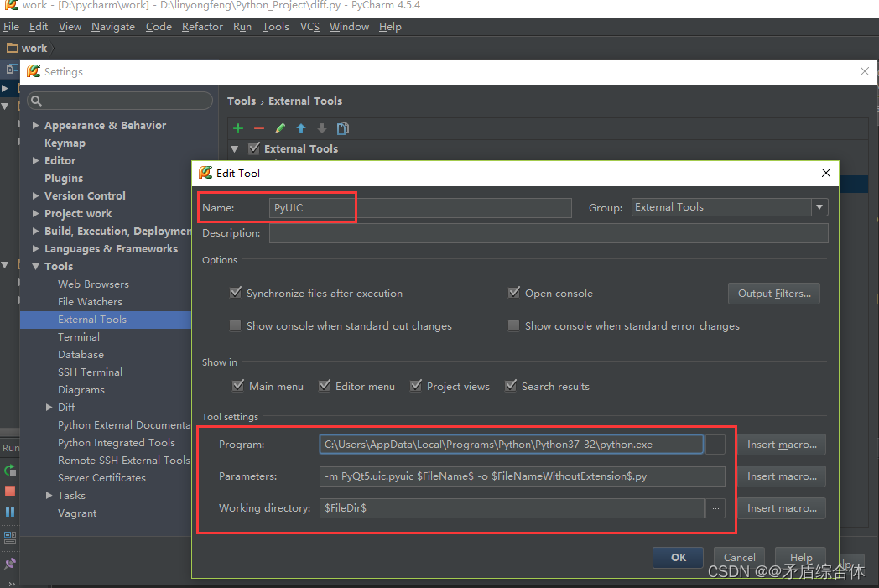
Task: Open the Refactor menu
Action: pyautogui.click(x=202, y=27)
